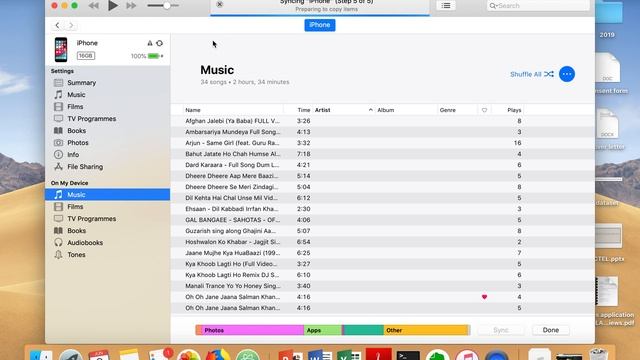Click Shuffle All link
Screen dimensions: 640x360
[x=532, y=74]
